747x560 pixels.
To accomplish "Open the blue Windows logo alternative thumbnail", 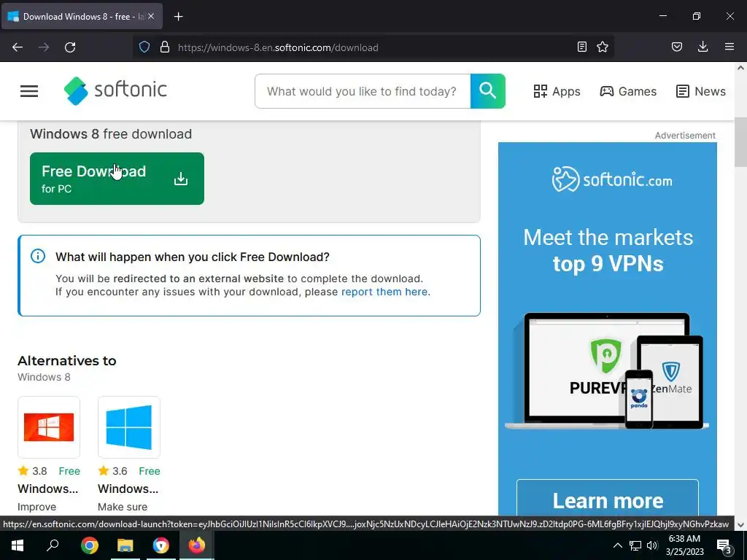I will point(129,427).
